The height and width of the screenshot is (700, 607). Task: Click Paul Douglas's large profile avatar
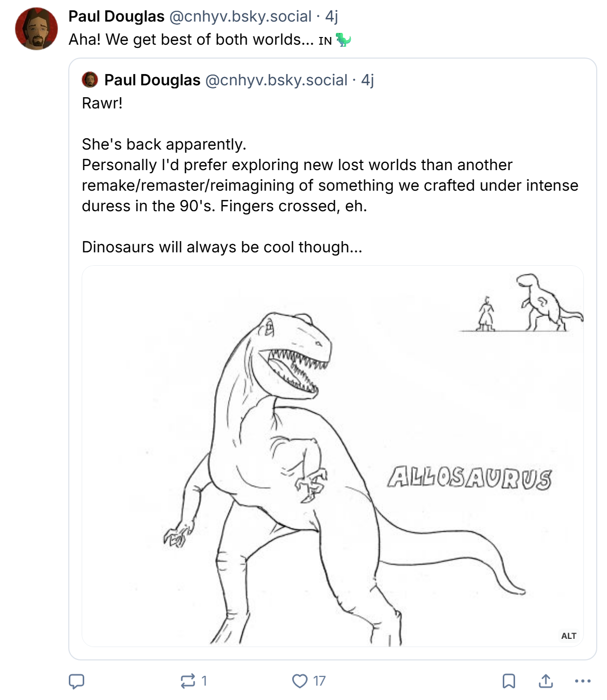(36, 29)
